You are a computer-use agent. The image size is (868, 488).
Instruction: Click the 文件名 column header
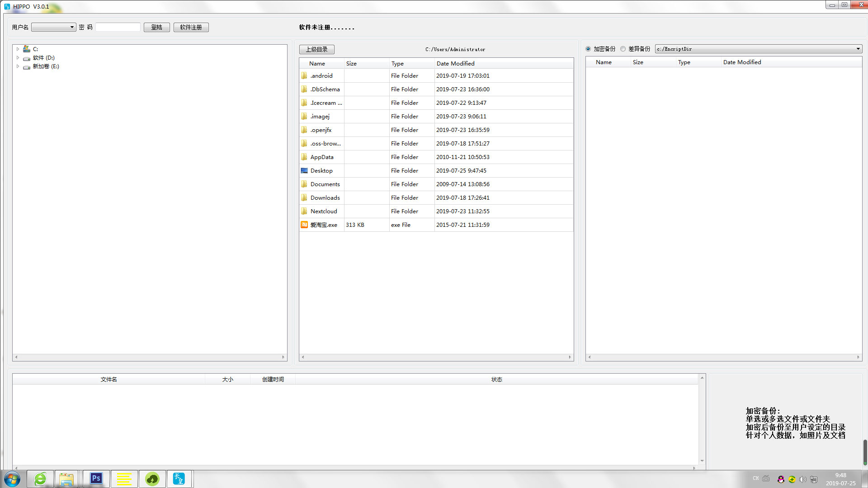(108, 379)
